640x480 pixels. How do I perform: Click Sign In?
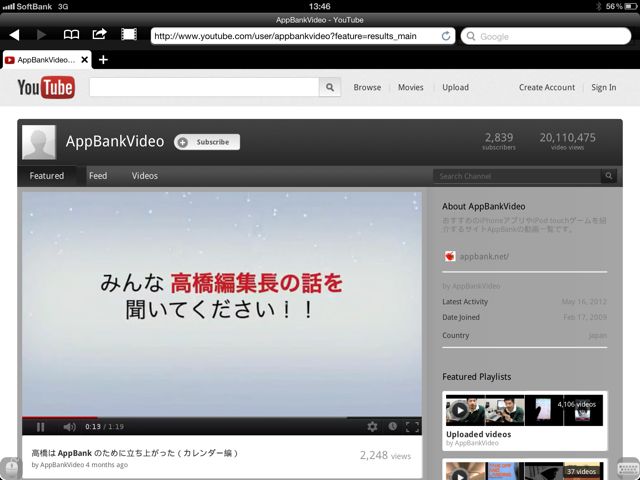coord(604,87)
